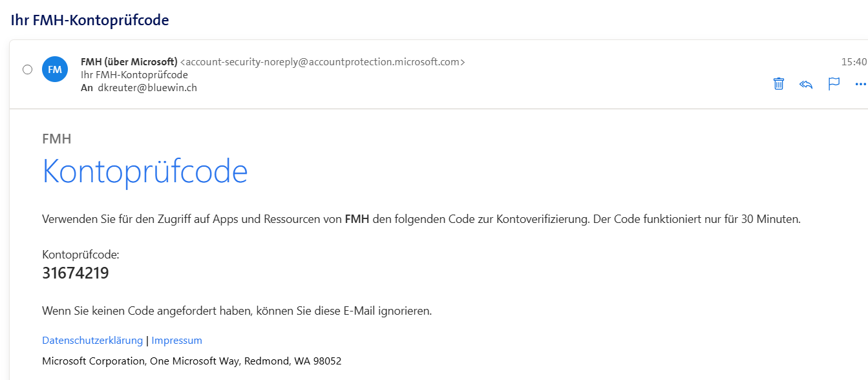Screen dimensions: 868x380
Task: Click the subject line under sender name
Action: coord(134,75)
